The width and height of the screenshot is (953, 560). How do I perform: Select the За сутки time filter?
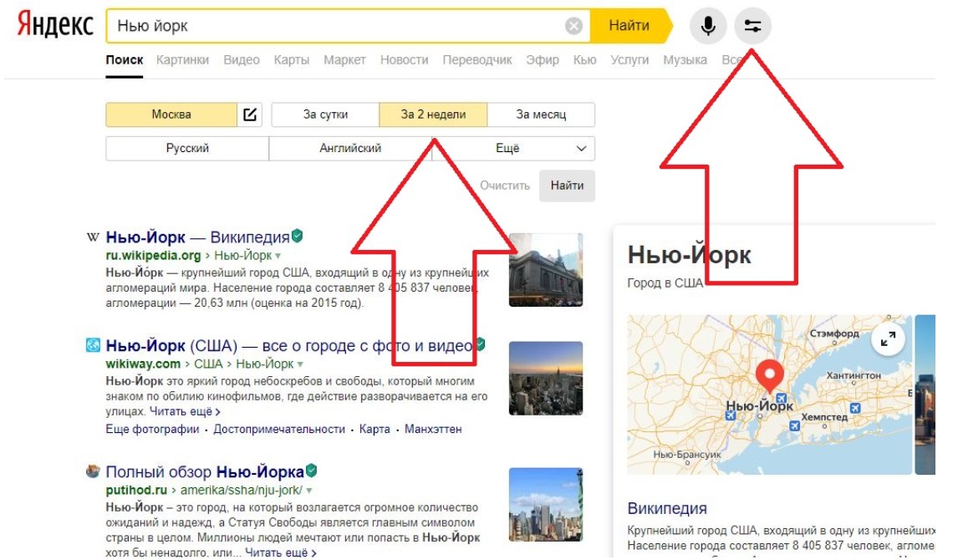[325, 115]
